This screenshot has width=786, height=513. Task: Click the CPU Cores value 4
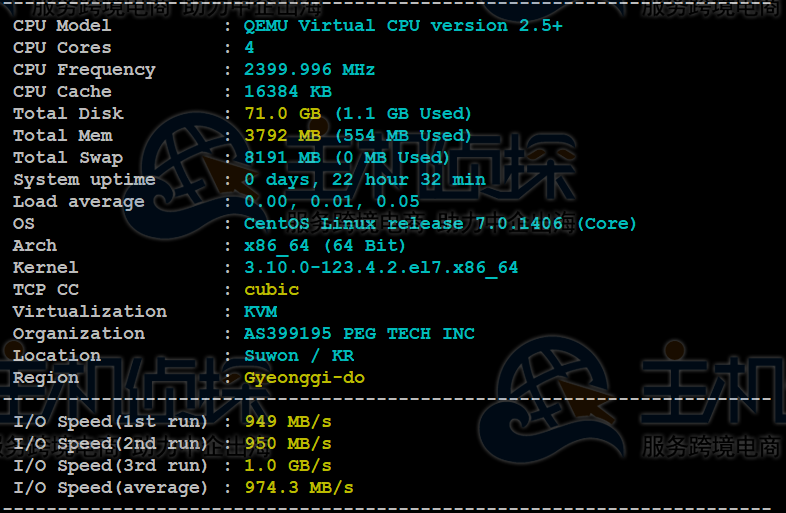249,48
